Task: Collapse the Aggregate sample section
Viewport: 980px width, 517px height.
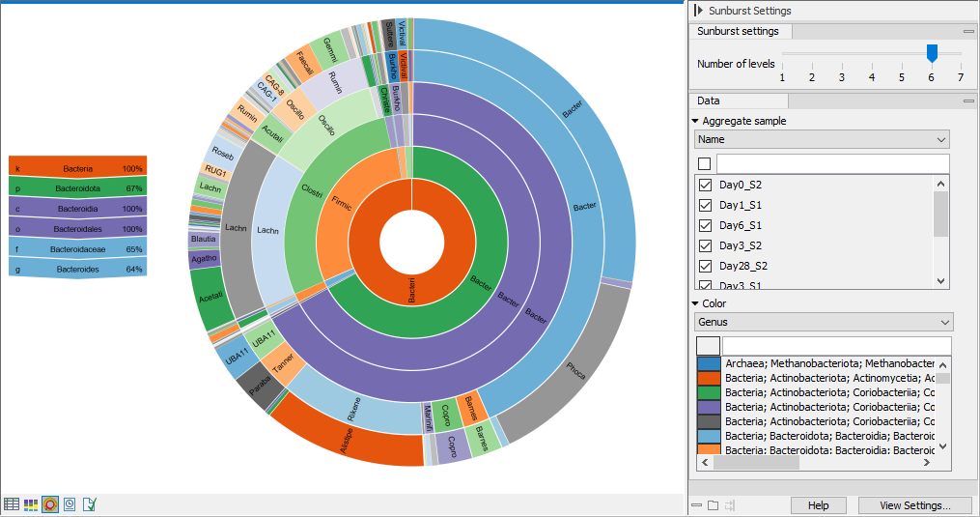Action: [695, 122]
